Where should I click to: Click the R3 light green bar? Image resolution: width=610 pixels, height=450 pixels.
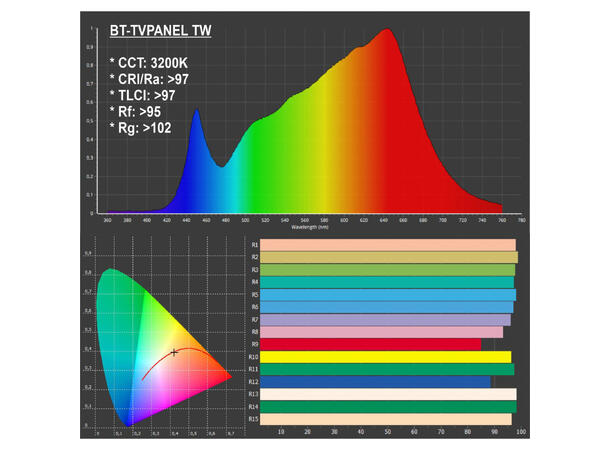click(387, 270)
